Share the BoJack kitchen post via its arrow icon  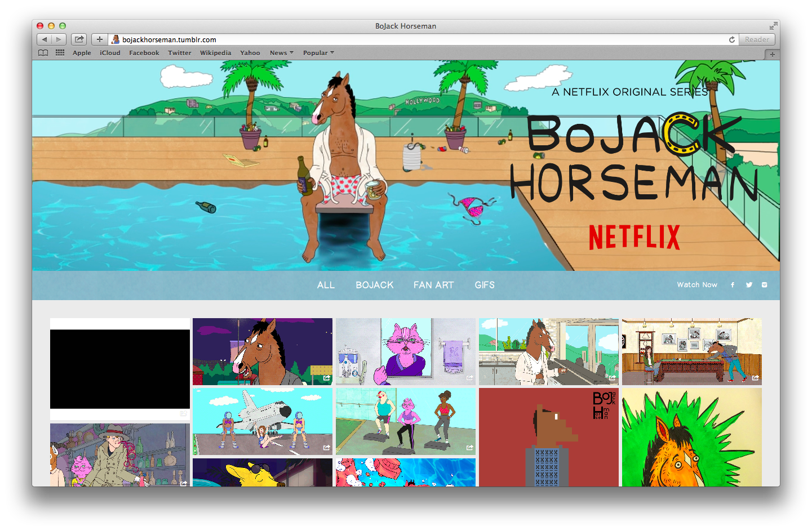coord(613,378)
